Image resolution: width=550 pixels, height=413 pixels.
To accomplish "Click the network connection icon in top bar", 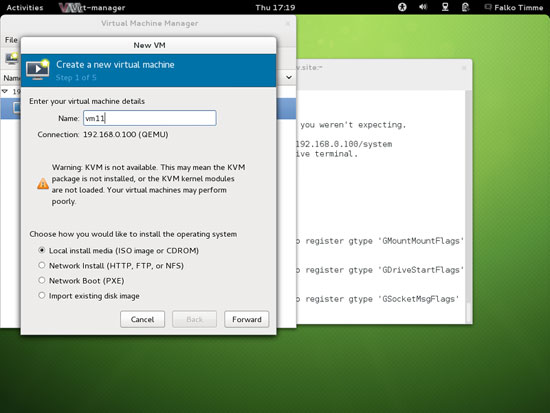I will 445,7.
